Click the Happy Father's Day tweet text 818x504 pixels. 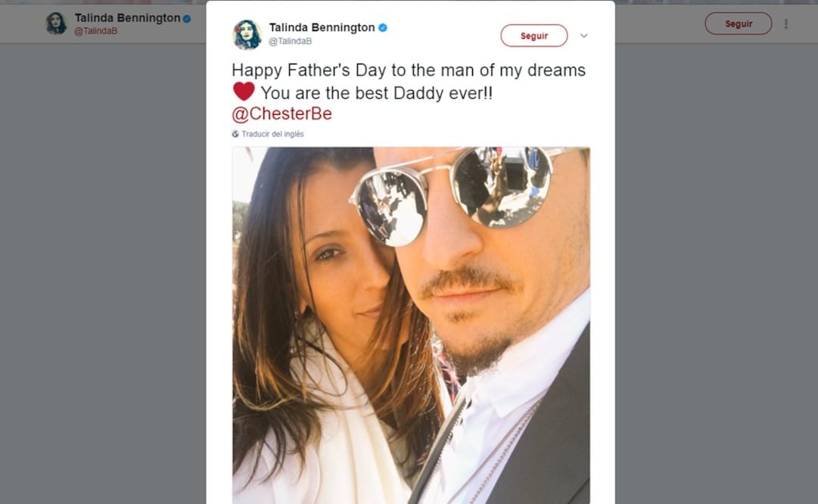point(409,70)
